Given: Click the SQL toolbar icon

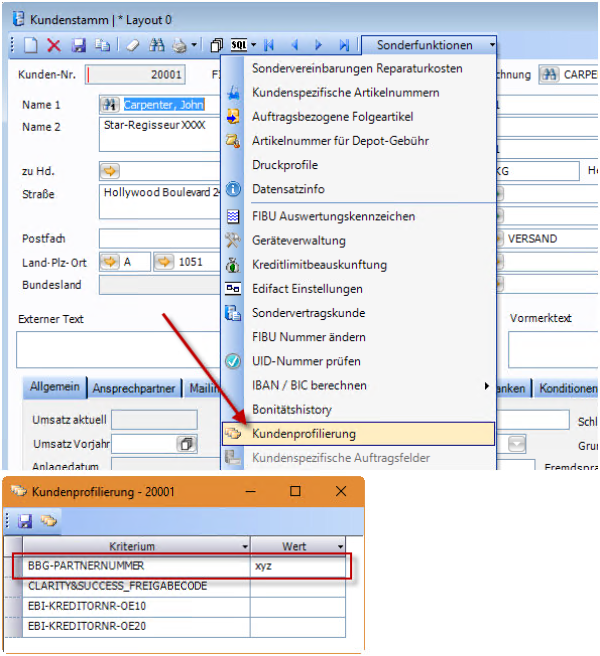Looking at the screenshot, I should (x=238, y=45).
